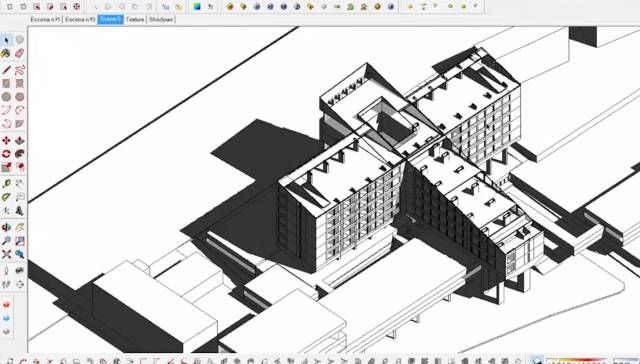Viewport: 640px width, 364px height.
Task: Select the Push/Pull tool
Action: click(20, 141)
